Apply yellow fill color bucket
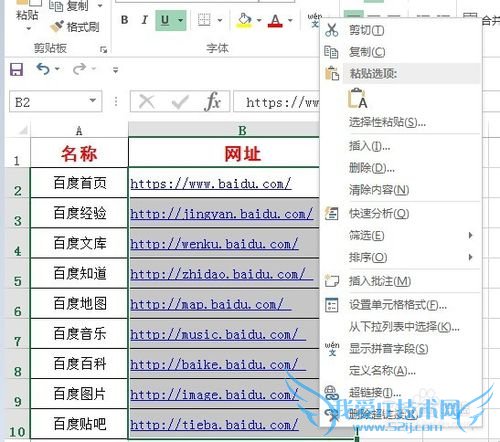Screen dimensions: 500x442 [x=244, y=20]
